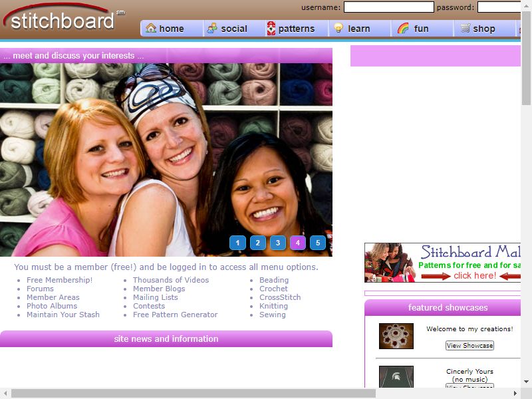532x399 pixels.
Task: Click the rainbow icon beside fun
Action: tap(403, 28)
